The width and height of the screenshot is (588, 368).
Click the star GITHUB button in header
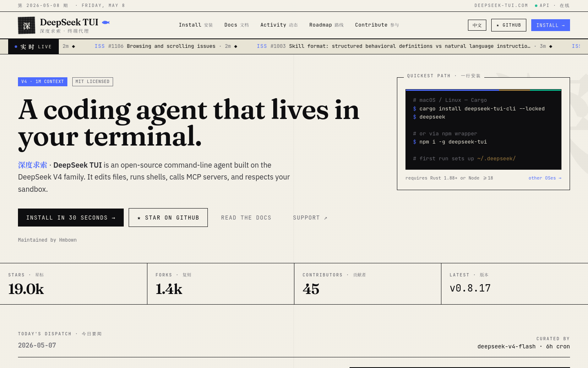click(x=509, y=25)
